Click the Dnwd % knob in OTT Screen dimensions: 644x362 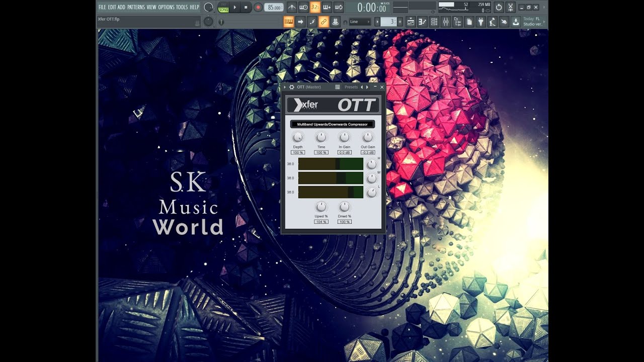pos(344,207)
